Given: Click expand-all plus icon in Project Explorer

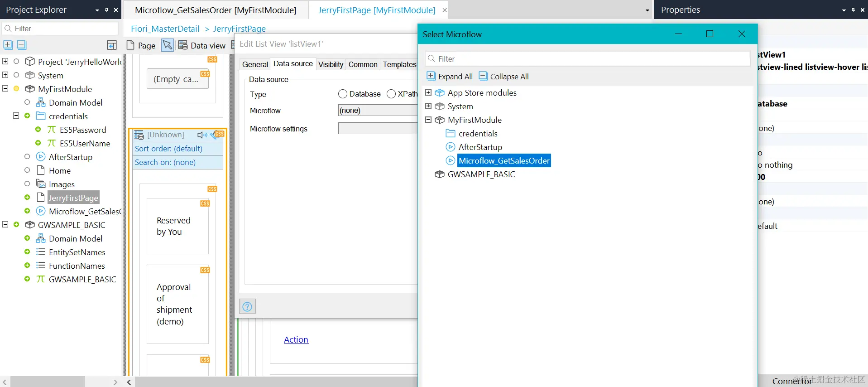Looking at the screenshot, I should 8,45.
